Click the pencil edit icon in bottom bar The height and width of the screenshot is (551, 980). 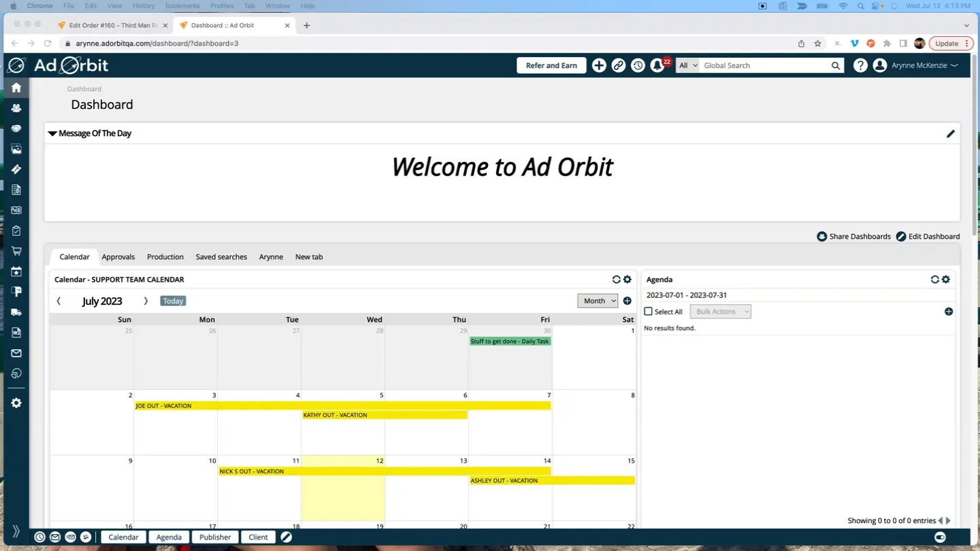point(287,537)
